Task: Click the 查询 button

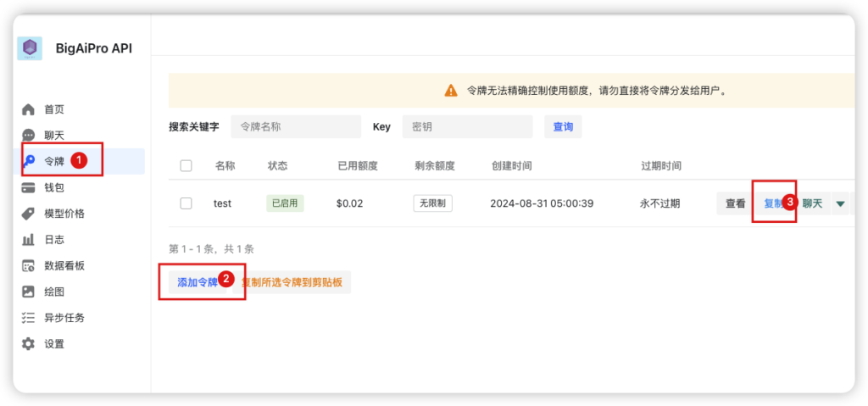Action: point(563,127)
